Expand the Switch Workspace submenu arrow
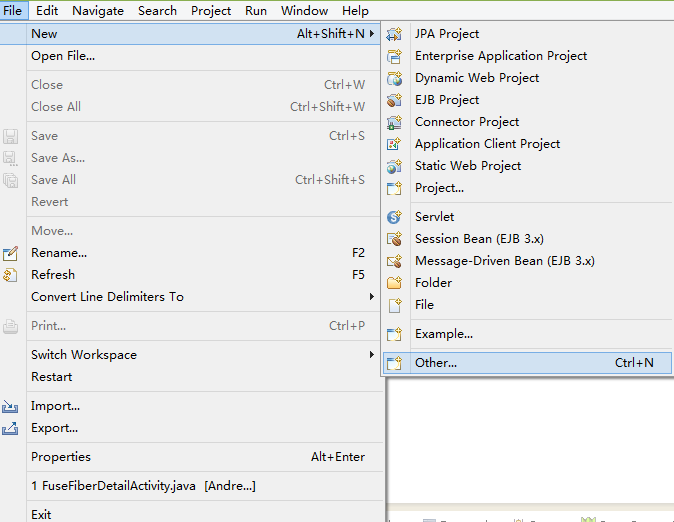 372,355
